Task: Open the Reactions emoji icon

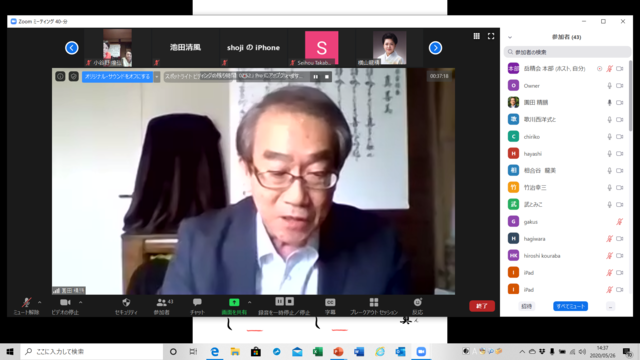Action: [417, 302]
